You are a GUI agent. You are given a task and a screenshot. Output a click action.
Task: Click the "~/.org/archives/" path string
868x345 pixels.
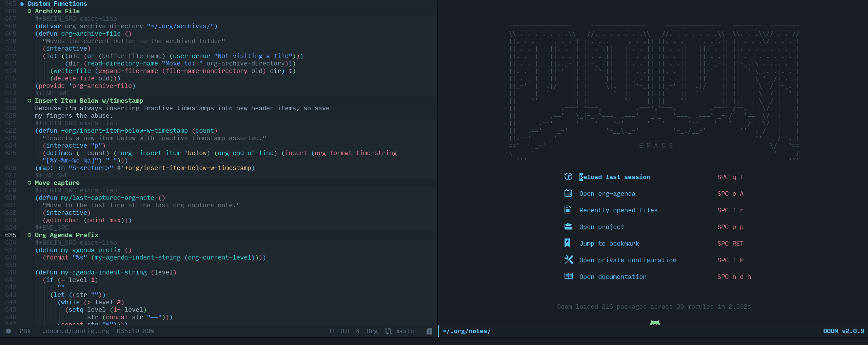point(180,26)
